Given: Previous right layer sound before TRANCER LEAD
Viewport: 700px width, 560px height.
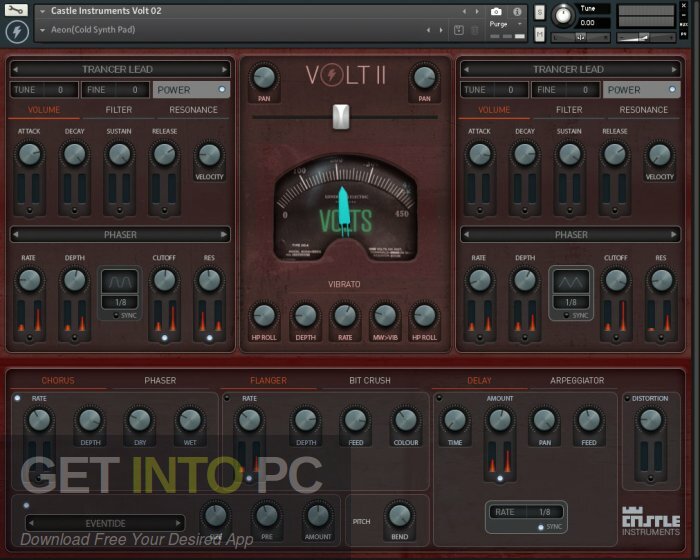Looking at the screenshot, I should click(x=467, y=70).
